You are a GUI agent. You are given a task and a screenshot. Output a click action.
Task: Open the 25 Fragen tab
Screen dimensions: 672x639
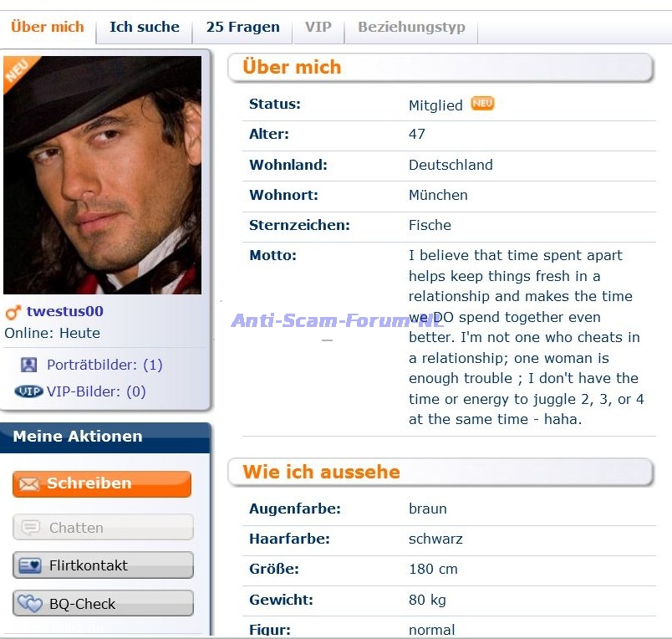[242, 27]
